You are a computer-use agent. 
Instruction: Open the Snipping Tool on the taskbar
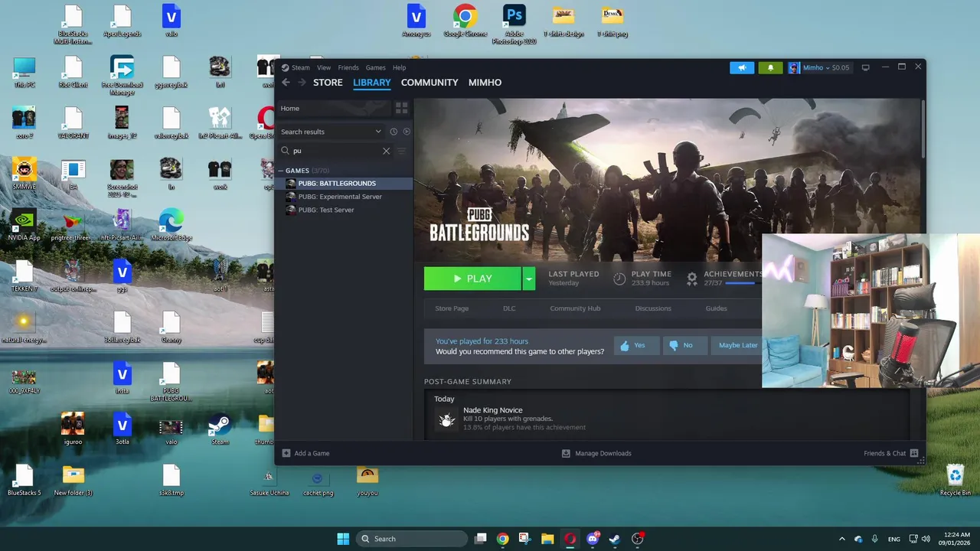coord(524,539)
